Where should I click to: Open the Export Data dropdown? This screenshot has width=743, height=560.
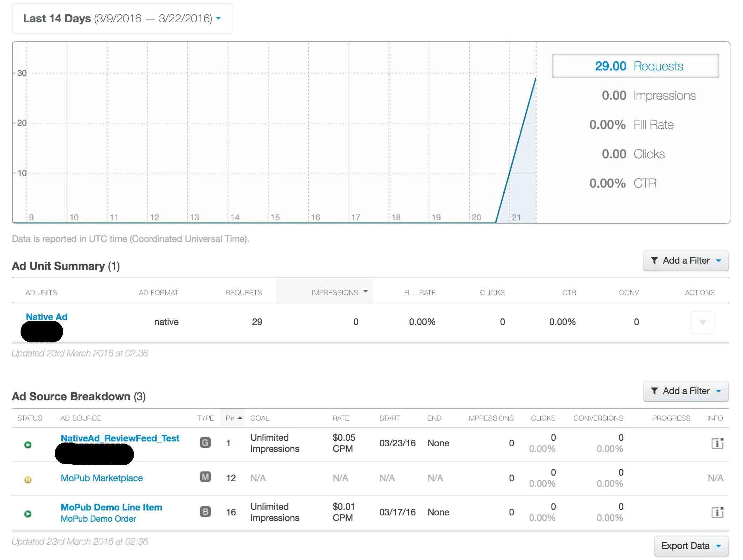coord(691,546)
